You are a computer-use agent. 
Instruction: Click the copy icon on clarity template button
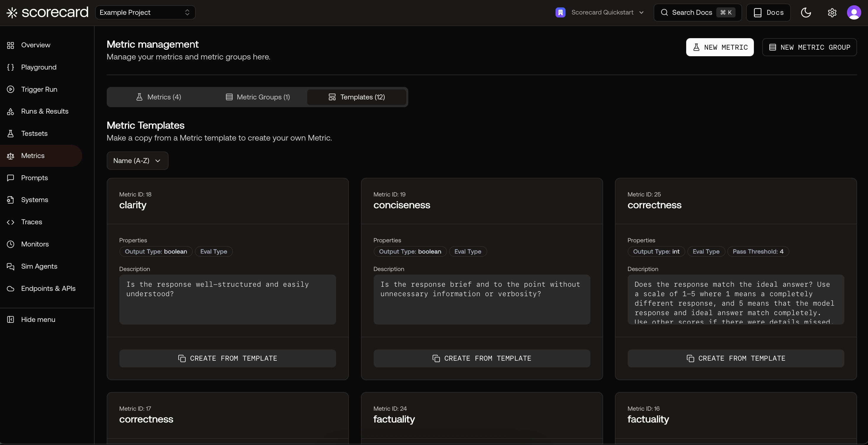pyautogui.click(x=182, y=358)
